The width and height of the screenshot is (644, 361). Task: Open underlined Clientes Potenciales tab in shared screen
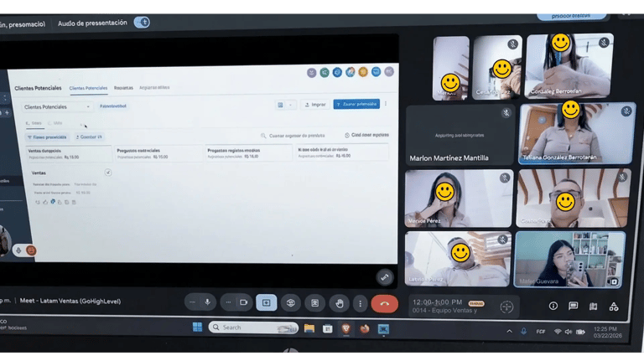pyautogui.click(x=88, y=88)
